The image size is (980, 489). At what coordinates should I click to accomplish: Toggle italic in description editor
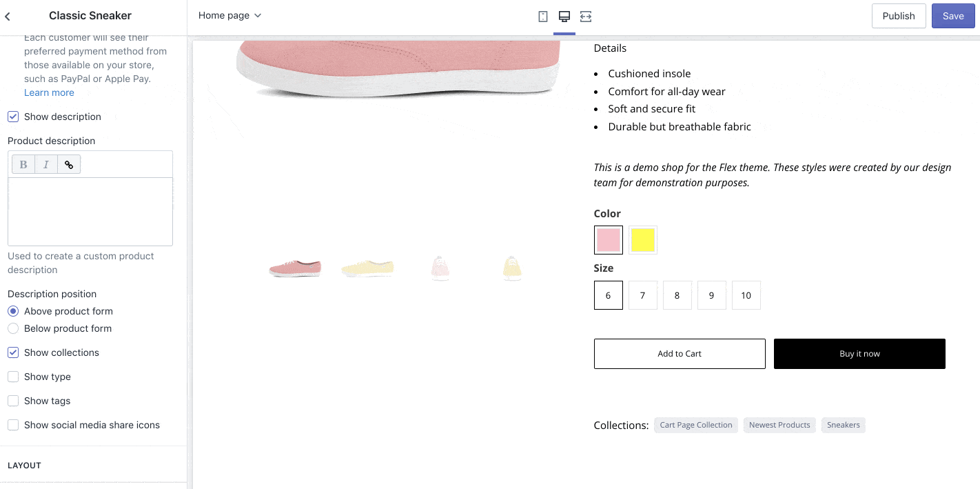point(46,164)
